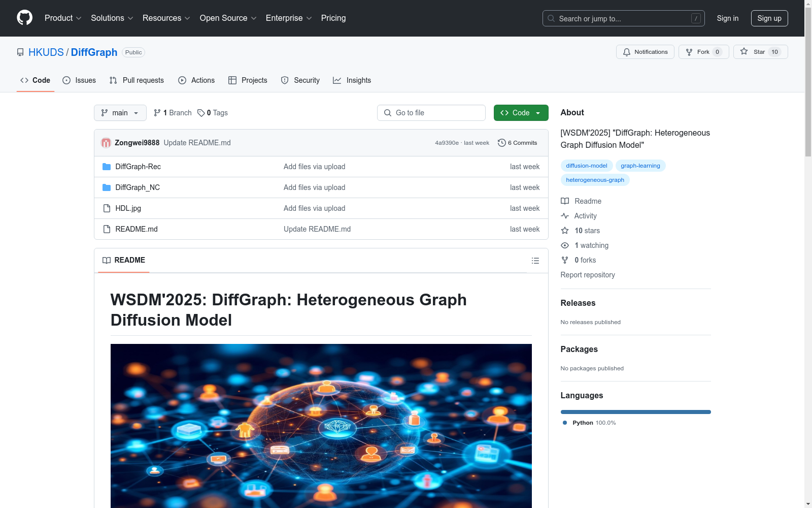Image resolution: width=812 pixels, height=508 pixels.
Task: Click the DiffGraph-Rec folder icon
Action: click(107, 167)
